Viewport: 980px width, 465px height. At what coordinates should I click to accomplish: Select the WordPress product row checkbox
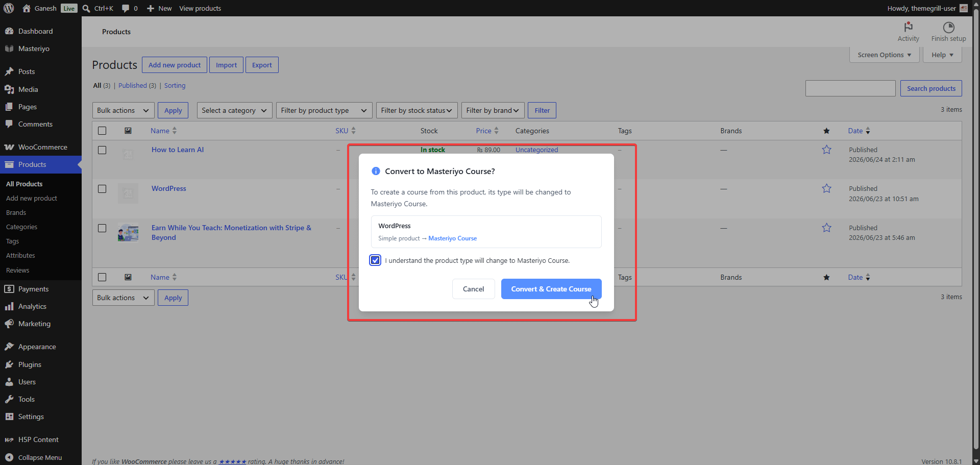pos(102,189)
